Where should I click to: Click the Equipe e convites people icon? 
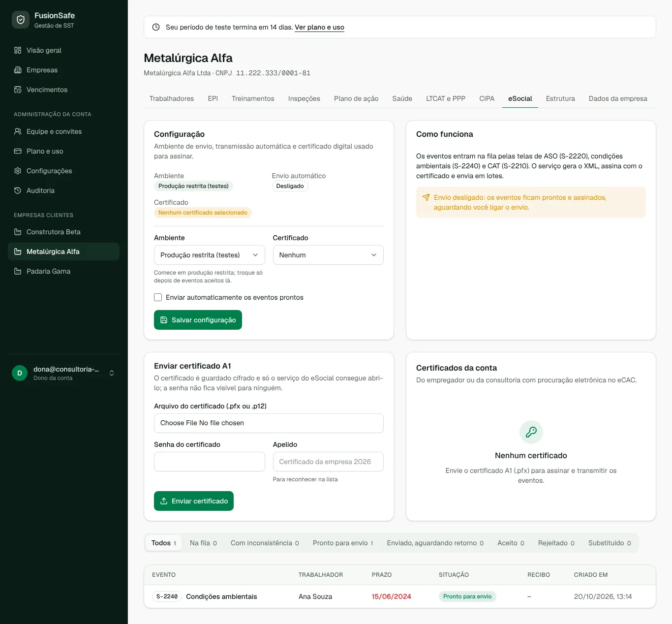pos(18,131)
